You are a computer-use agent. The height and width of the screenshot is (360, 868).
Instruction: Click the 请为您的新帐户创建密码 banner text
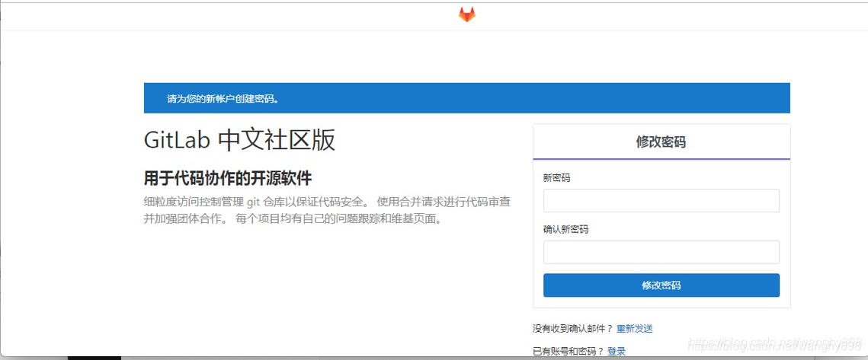(x=223, y=99)
